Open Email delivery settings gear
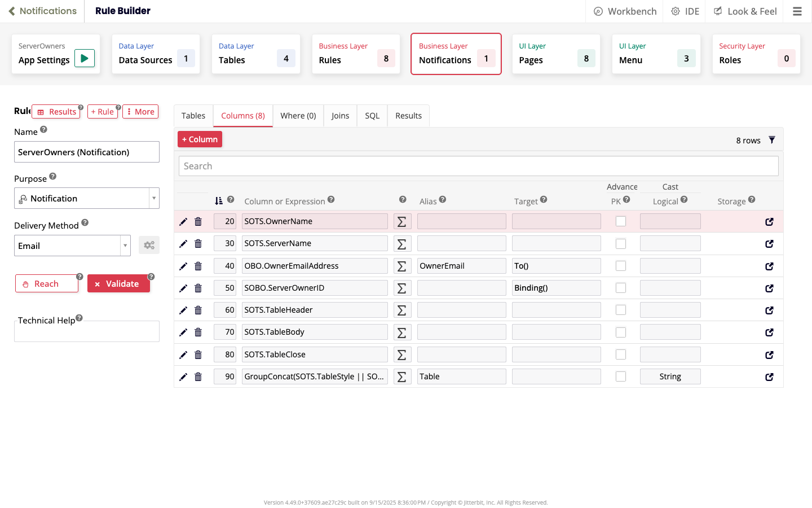The image size is (812, 508). 149,245
